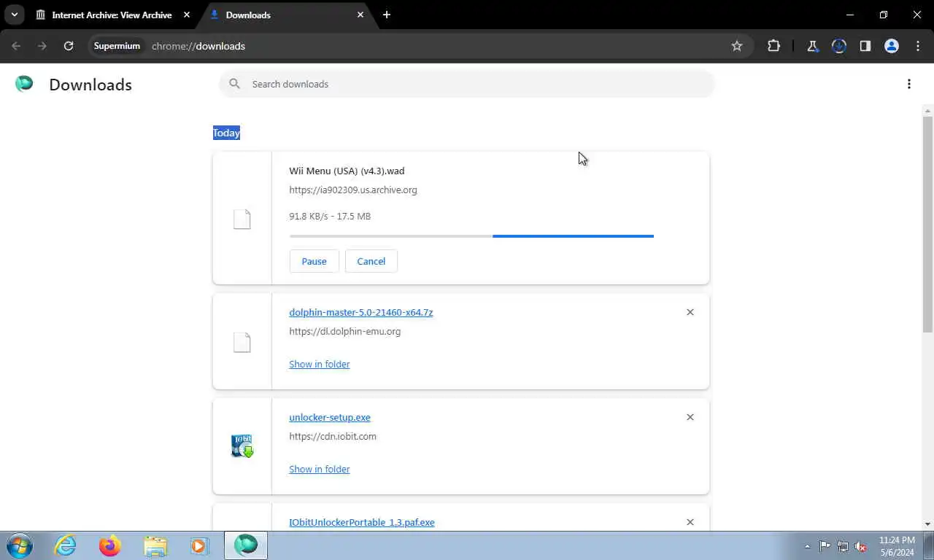Toggle the side panel icon
934x560 pixels.
click(x=865, y=46)
